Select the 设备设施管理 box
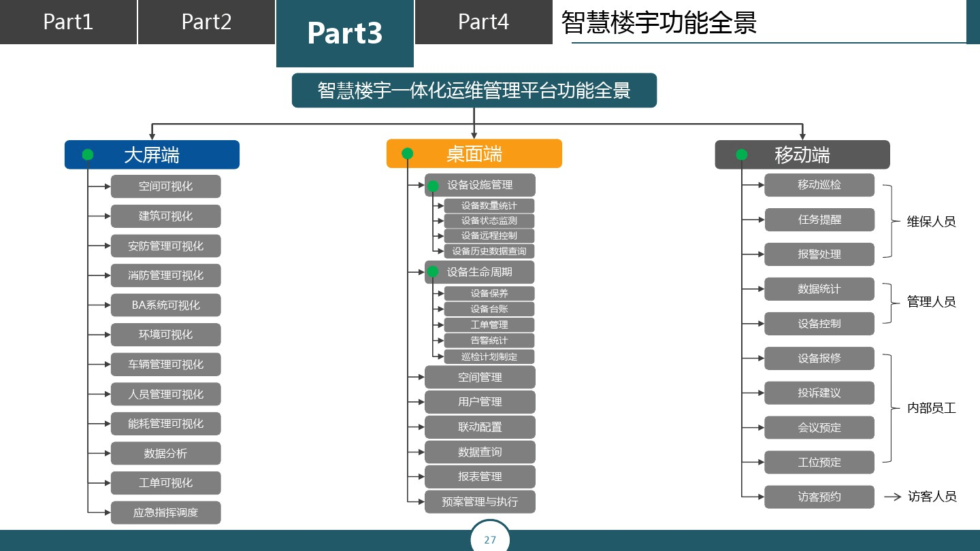This screenshot has width=980, height=551. point(480,185)
